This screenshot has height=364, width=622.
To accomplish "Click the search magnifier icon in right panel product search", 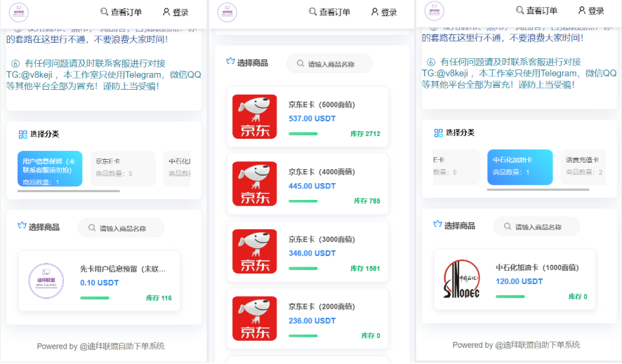I will click(x=508, y=226).
